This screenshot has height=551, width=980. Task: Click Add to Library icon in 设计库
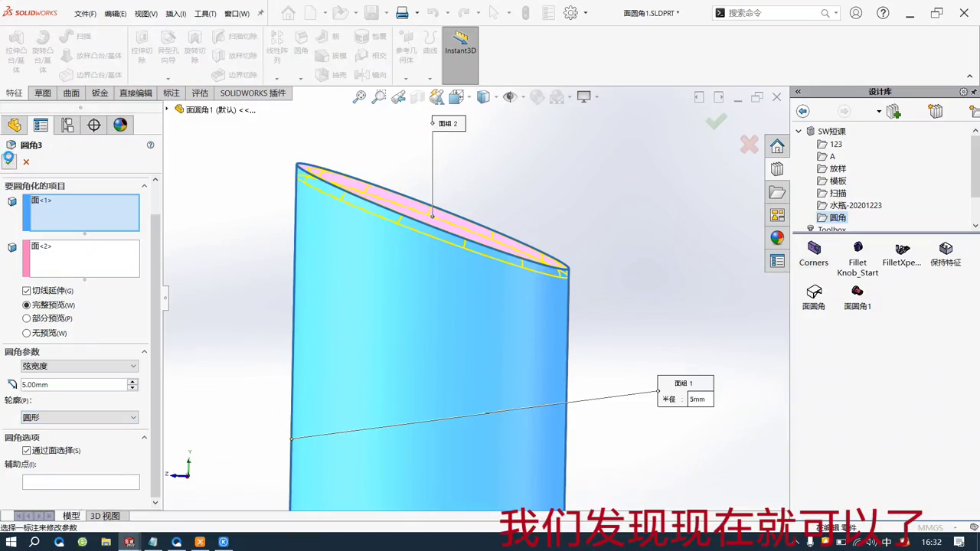(893, 112)
